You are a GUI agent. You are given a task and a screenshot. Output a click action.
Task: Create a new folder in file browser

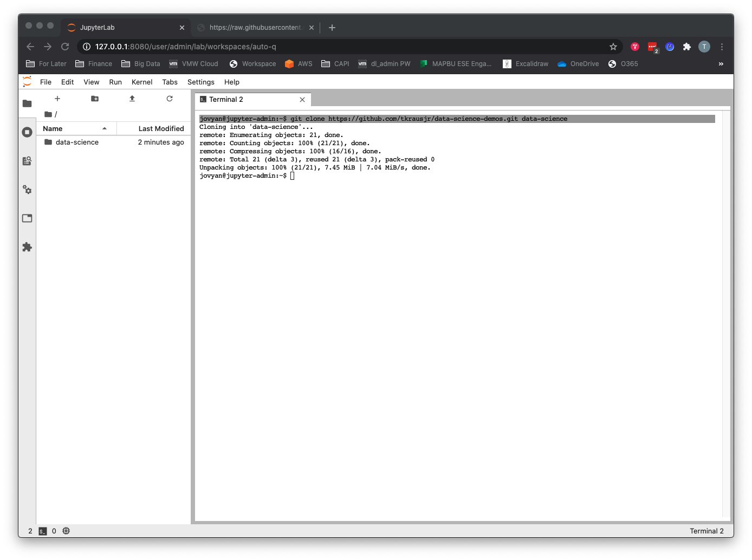click(x=95, y=99)
